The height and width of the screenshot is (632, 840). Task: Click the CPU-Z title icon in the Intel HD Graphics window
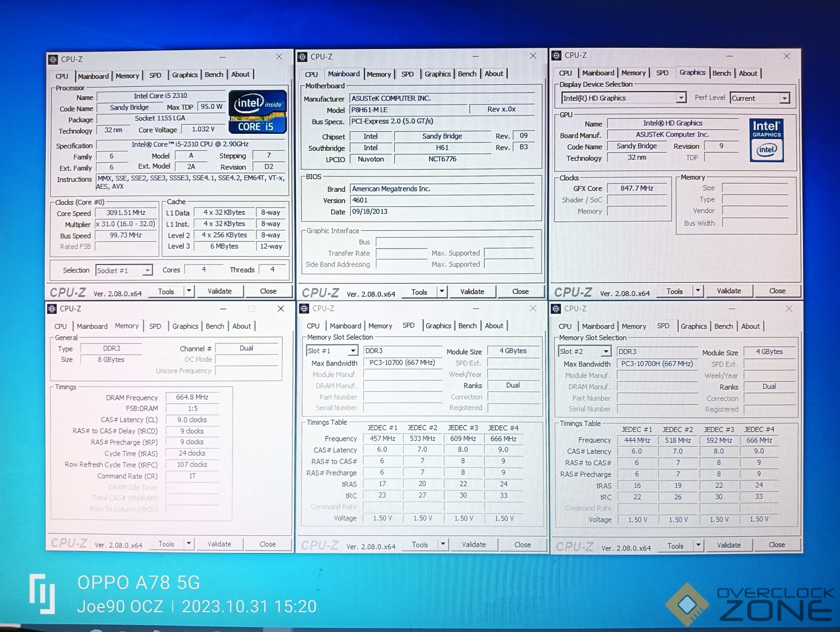(x=556, y=55)
